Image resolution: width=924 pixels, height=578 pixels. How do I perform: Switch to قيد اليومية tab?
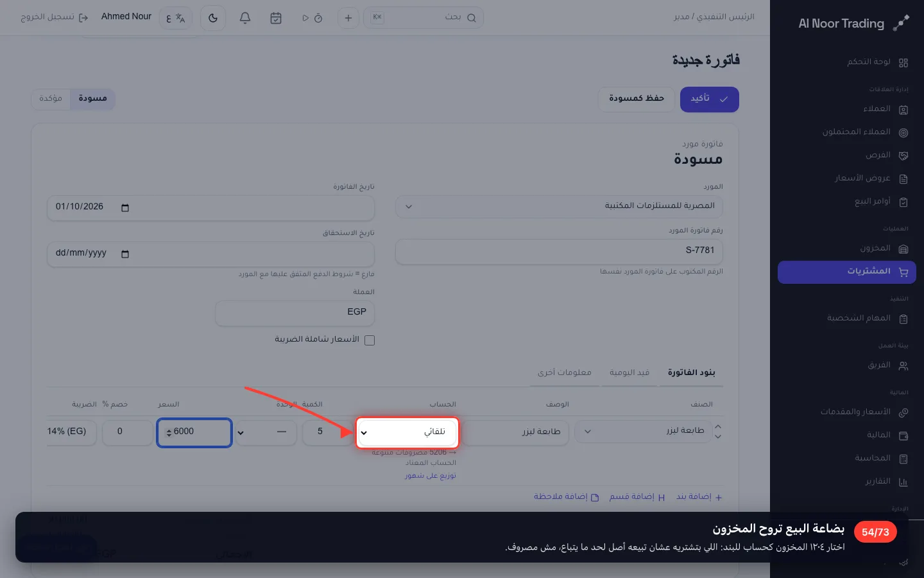(629, 373)
